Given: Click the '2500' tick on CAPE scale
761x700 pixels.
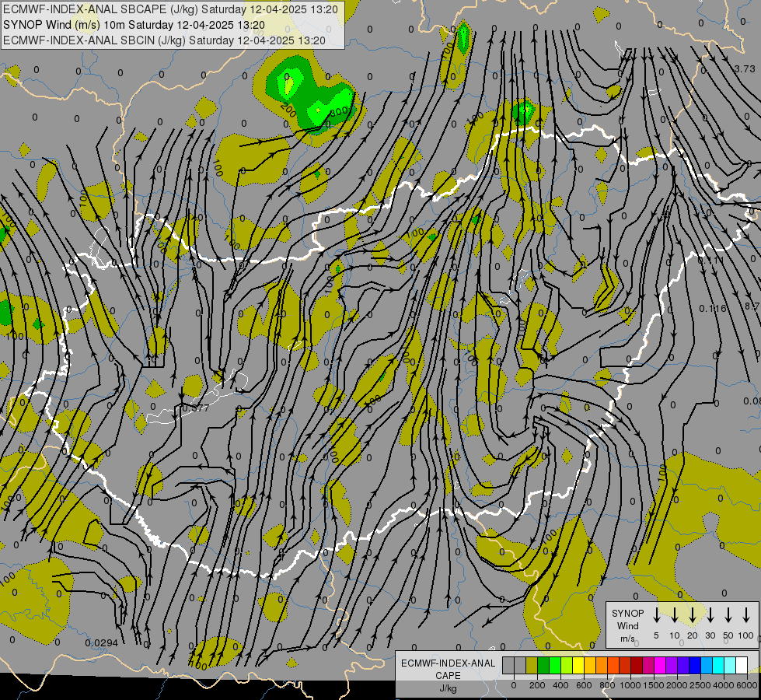Looking at the screenshot, I should point(700,685).
